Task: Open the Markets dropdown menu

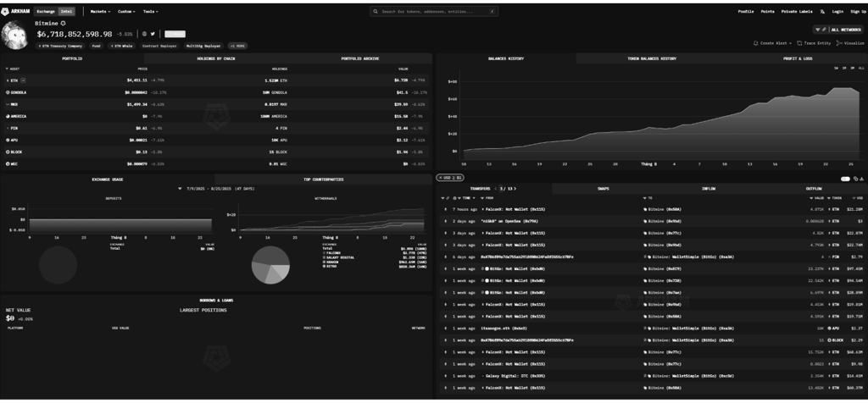Action: (100, 11)
